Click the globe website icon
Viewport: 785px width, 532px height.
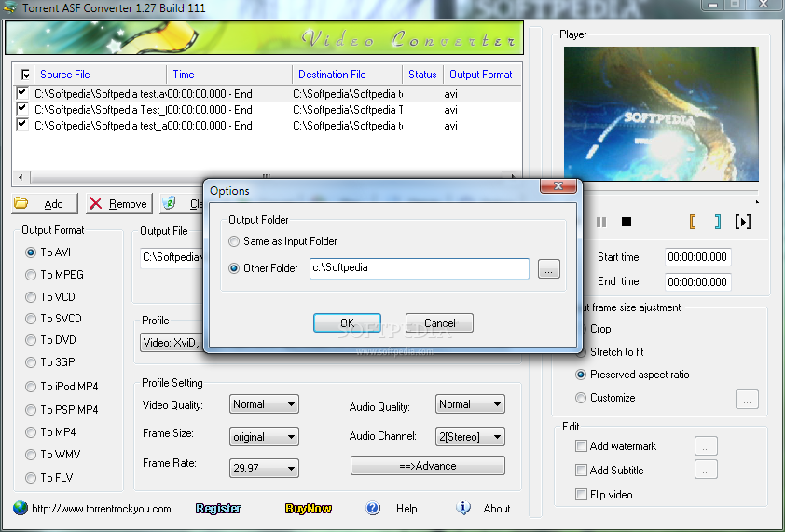coord(21,508)
